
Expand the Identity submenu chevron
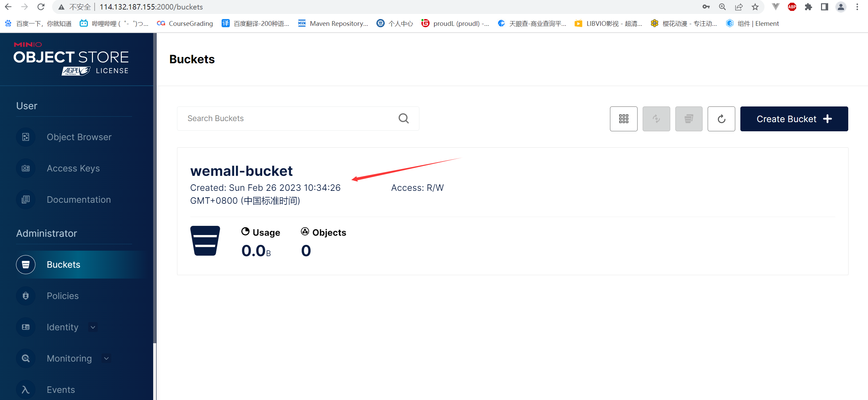(x=93, y=327)
